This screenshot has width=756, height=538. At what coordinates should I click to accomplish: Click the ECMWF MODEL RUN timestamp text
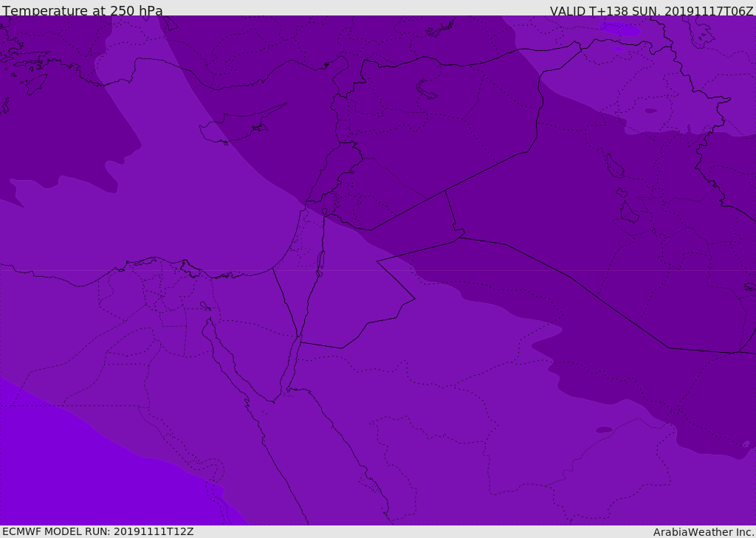point(98,532)
